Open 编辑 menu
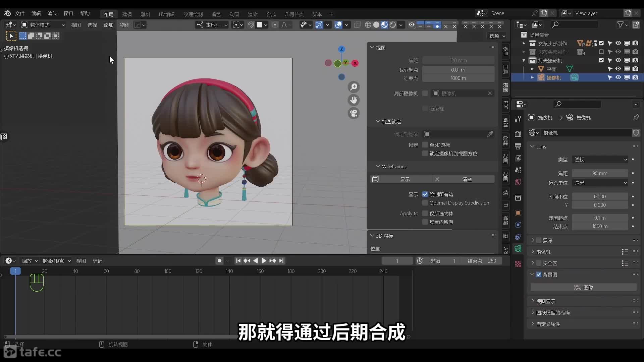This screenshot has width=644, height=362. pyautogui.click(x=36, y=13)
